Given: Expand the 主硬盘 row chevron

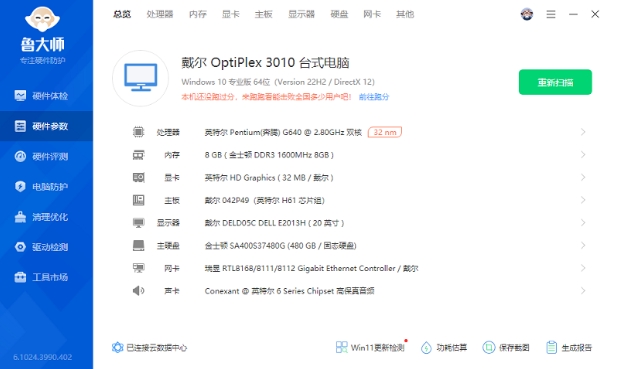Looking at the screenshot, I should click(x=583, y=246).
